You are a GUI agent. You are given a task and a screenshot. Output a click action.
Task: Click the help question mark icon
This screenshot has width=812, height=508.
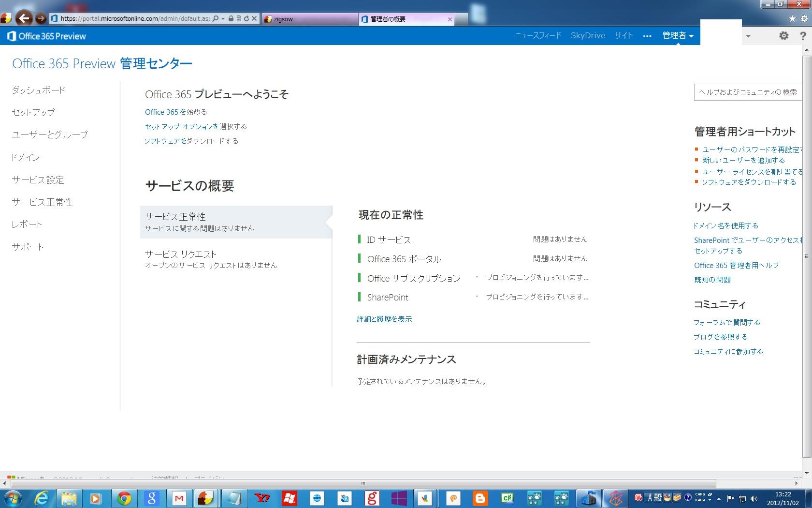coord(803,36)
